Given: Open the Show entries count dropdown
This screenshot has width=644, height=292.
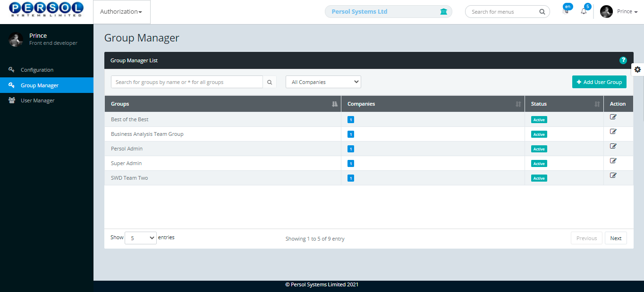Looking at the screenshot, I should coord(141,238).
